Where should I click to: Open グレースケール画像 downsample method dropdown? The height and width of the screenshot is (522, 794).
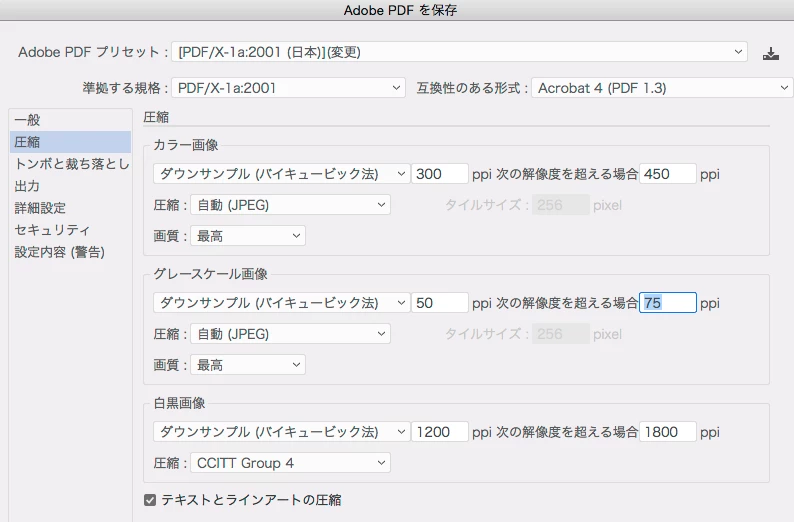[282, 303]
